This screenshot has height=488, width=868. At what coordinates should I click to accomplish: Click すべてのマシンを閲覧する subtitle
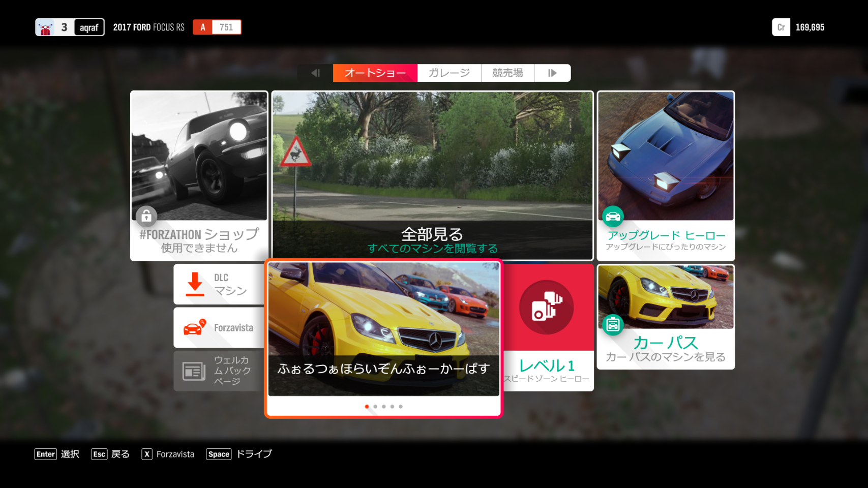(433, 249)
